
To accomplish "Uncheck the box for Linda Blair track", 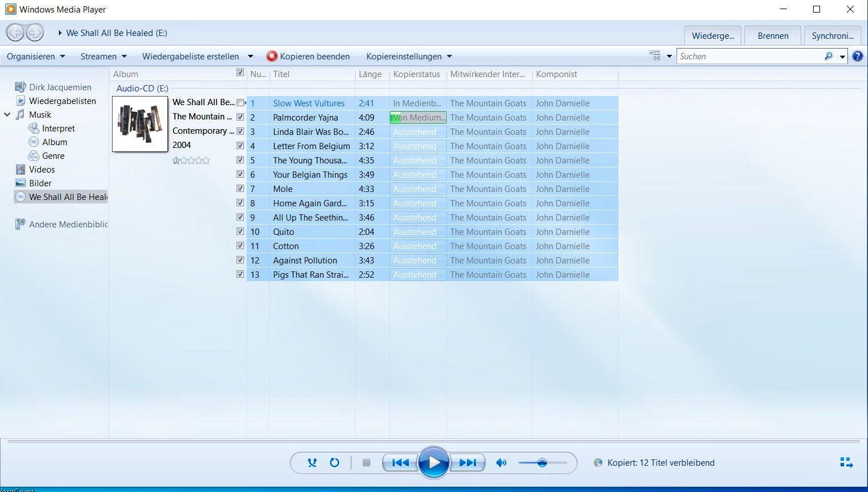I will point(240,131).
